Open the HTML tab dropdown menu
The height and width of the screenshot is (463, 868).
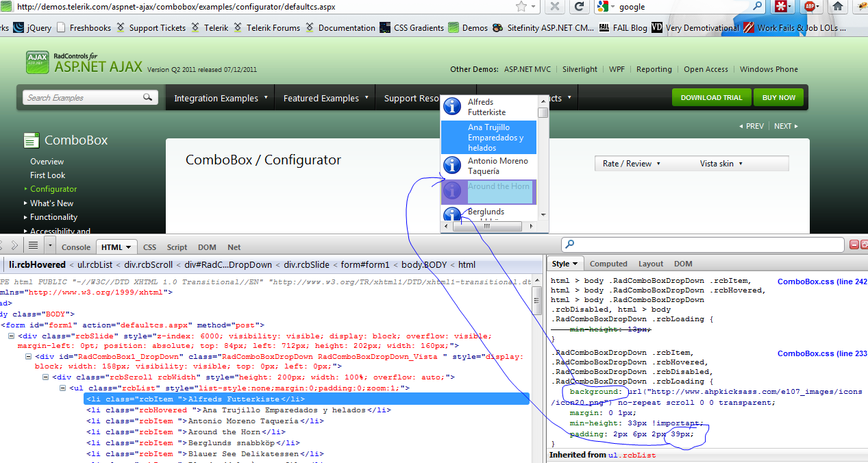coord(129,247)
